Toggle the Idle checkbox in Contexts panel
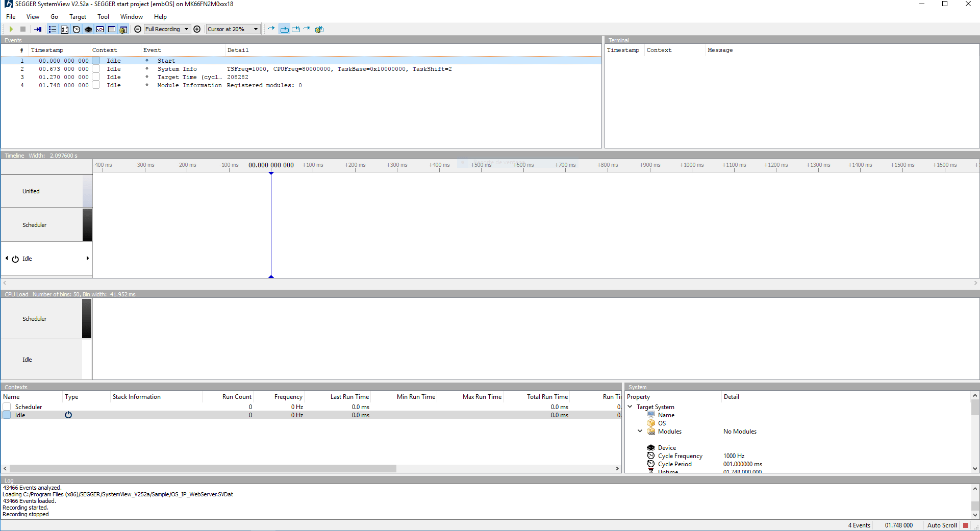The image size is (980, 531). point(7,415)
